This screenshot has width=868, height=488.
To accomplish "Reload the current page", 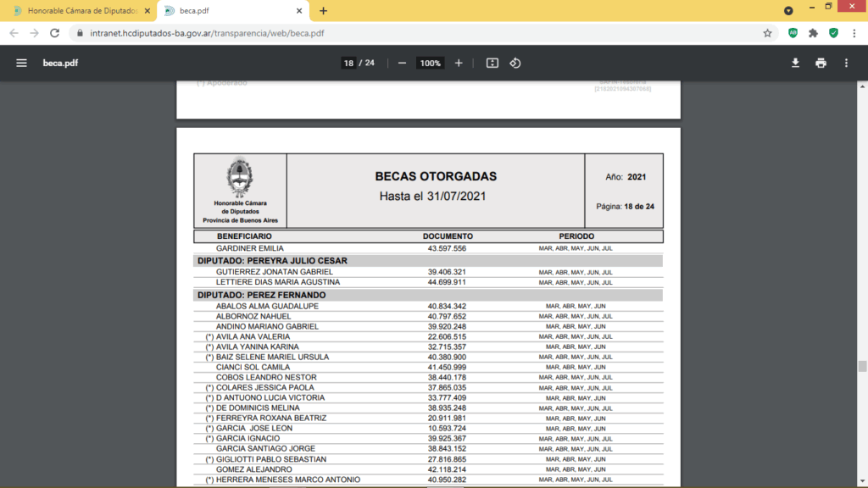I will coord(55,33).
